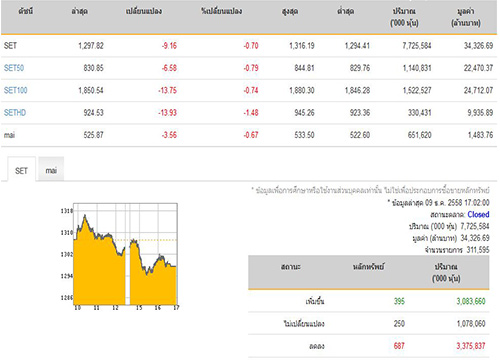Switch to the mai chart tab
The width and height of the screenshot is (500, 360).
[x=51, y=170]
